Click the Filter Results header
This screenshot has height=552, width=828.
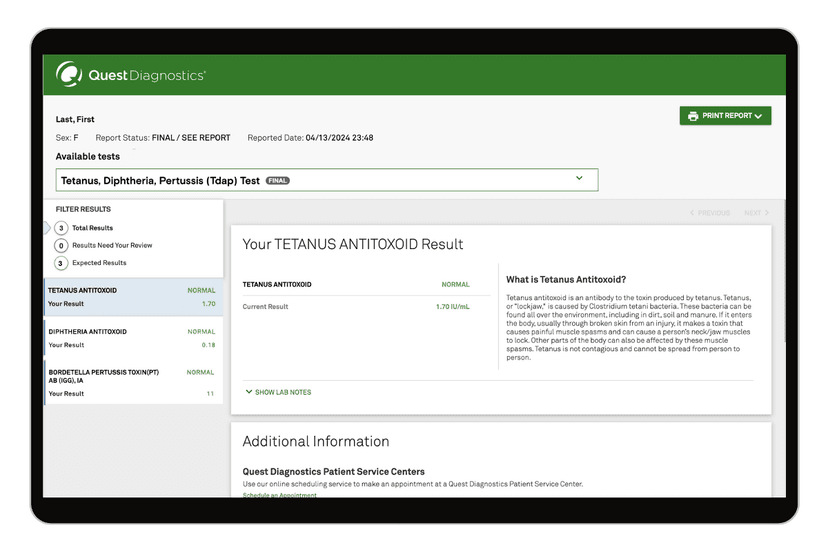[x=83, y=209]
